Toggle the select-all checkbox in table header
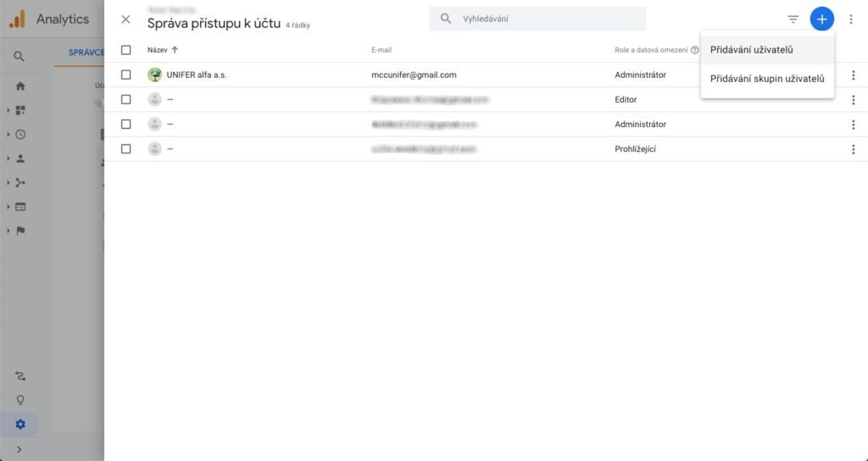 click(126, 50)
